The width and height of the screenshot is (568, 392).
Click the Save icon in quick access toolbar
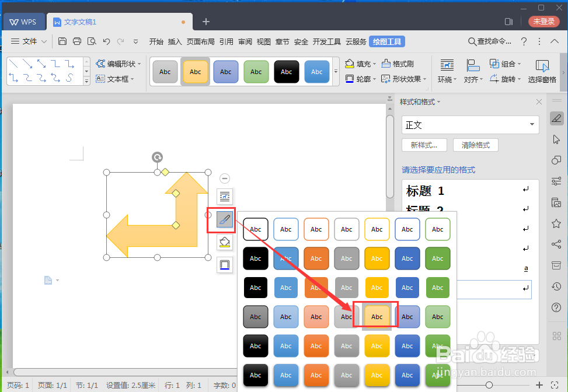click(x=62, y=41)
